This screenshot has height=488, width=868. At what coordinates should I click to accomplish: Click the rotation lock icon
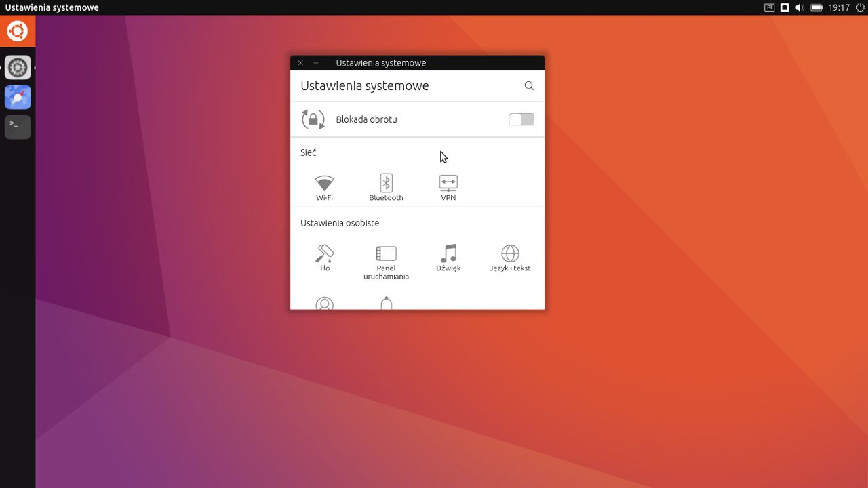point(313,119)
